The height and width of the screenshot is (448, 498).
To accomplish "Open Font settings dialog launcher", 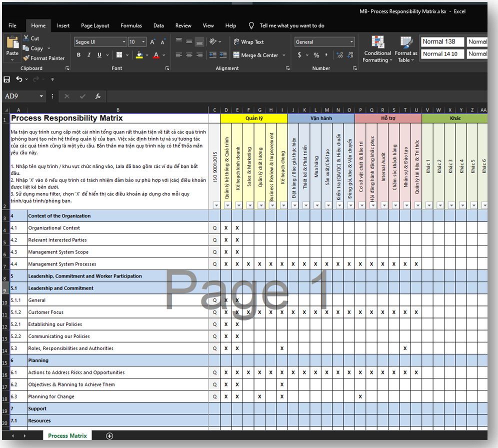I will coord(167,68).
